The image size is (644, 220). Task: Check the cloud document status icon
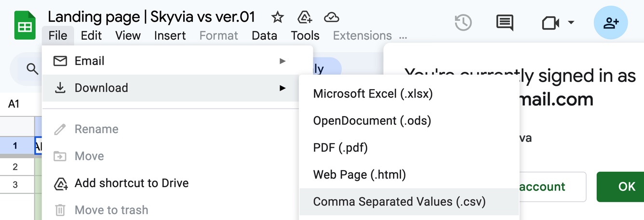click(x=331, y=17)
